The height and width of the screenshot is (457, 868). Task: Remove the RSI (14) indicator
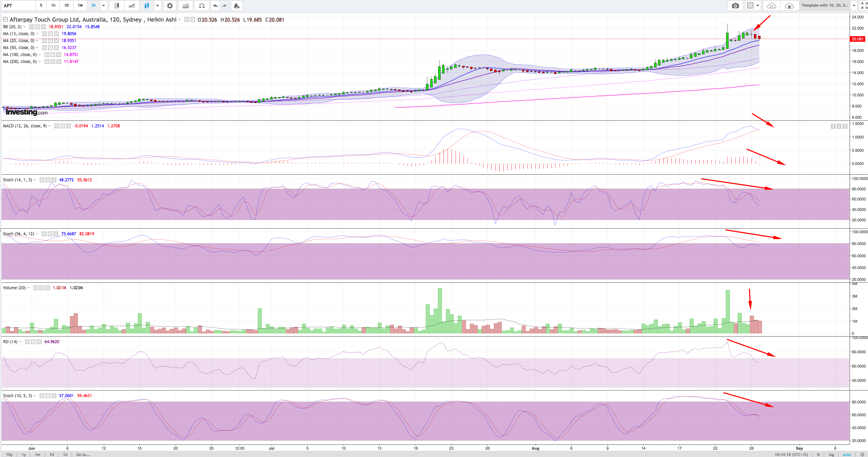coord(39,342)
